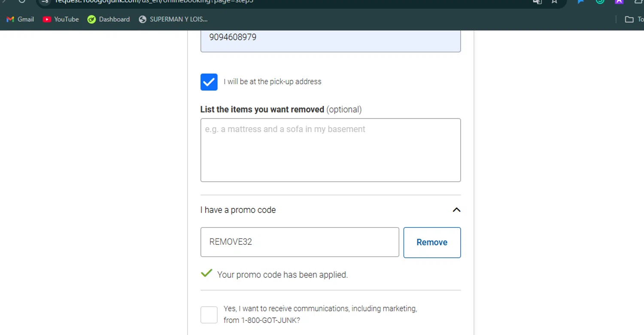This screenshot has height=335, width=644.
Task: Open the Gmail bookmark
Action: click(20, 19)
